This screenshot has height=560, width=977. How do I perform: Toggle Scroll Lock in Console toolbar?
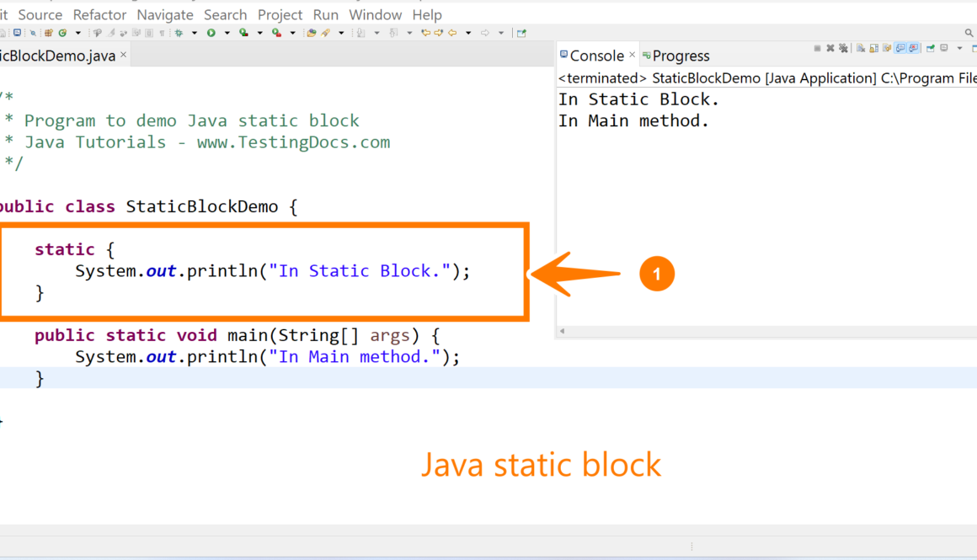(873, 49)
